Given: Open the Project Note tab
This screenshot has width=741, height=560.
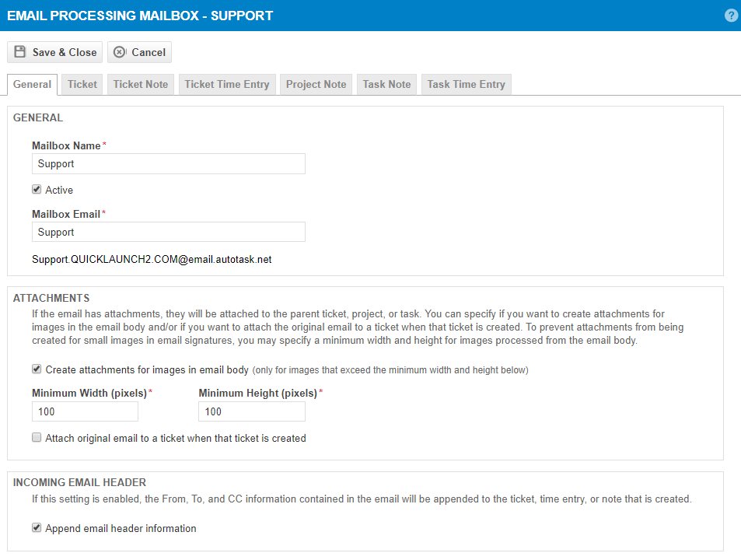Looking at the screenshot, I should [316, 84].
